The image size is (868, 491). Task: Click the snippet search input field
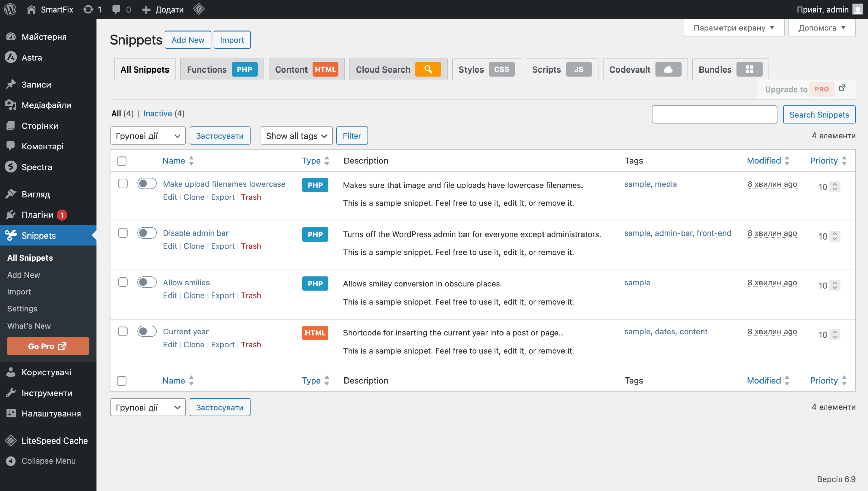714,115
